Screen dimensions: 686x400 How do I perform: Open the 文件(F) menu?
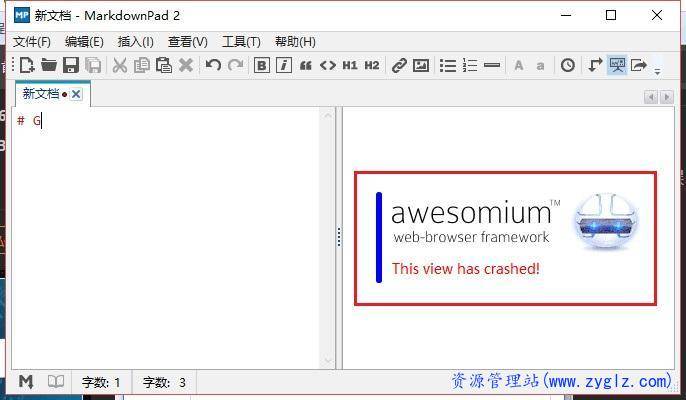(32, 42)
